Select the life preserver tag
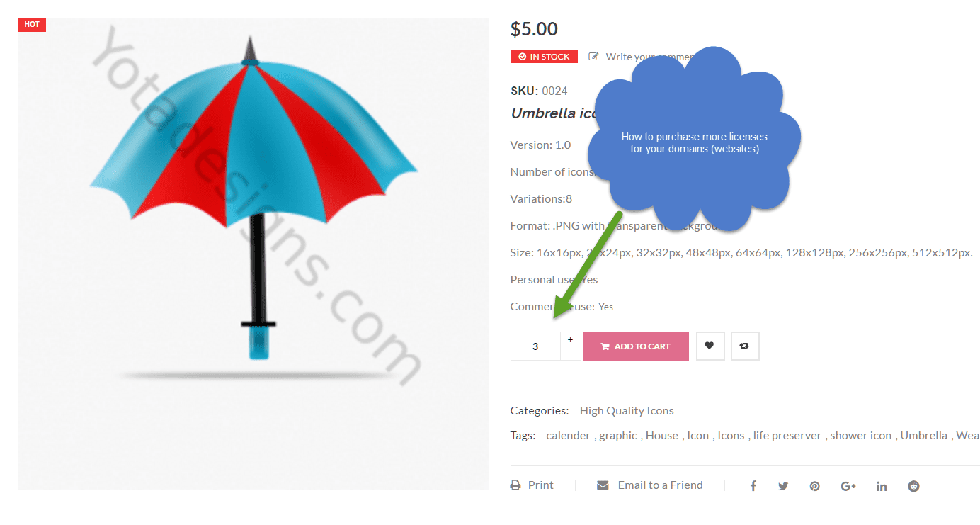Image resolution: width=980 pixels, height=525 pixels. tap(787, 436)
